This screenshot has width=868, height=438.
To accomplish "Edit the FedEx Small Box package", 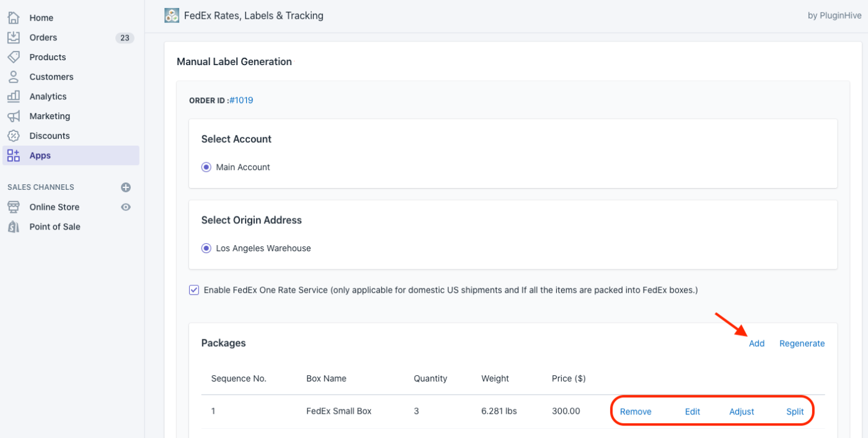I will [693, 411].
